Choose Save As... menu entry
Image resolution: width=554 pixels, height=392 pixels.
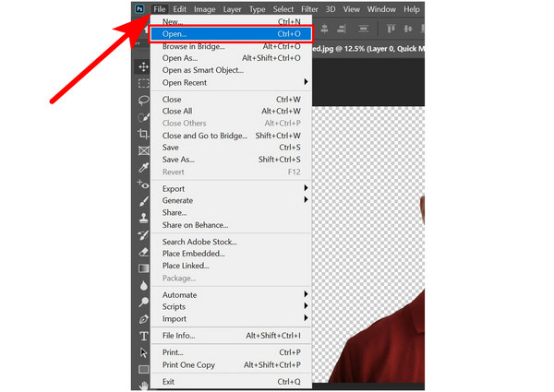tap(232, 160)
